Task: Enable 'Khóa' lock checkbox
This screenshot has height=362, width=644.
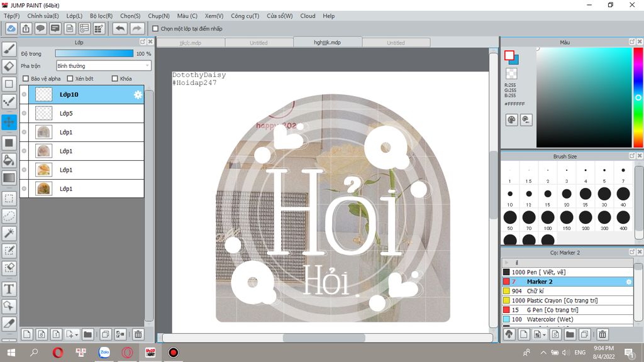Action: 114,79
